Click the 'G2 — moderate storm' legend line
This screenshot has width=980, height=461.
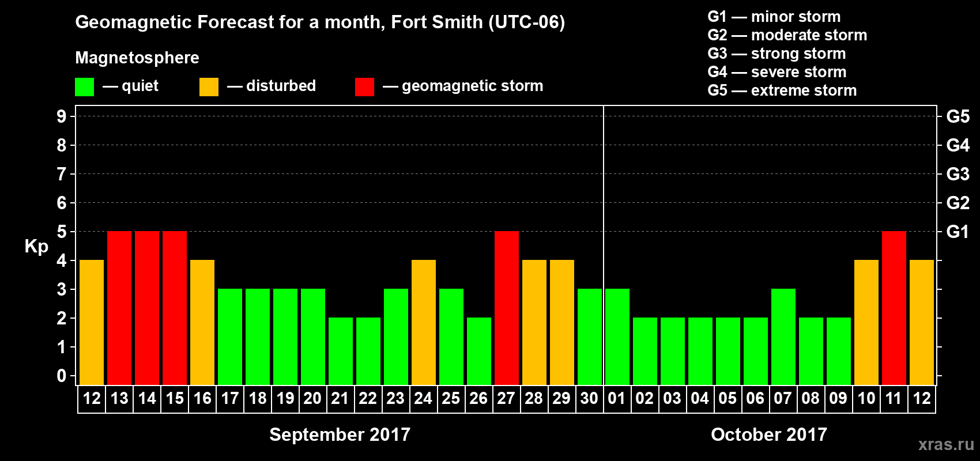(787, 35)
